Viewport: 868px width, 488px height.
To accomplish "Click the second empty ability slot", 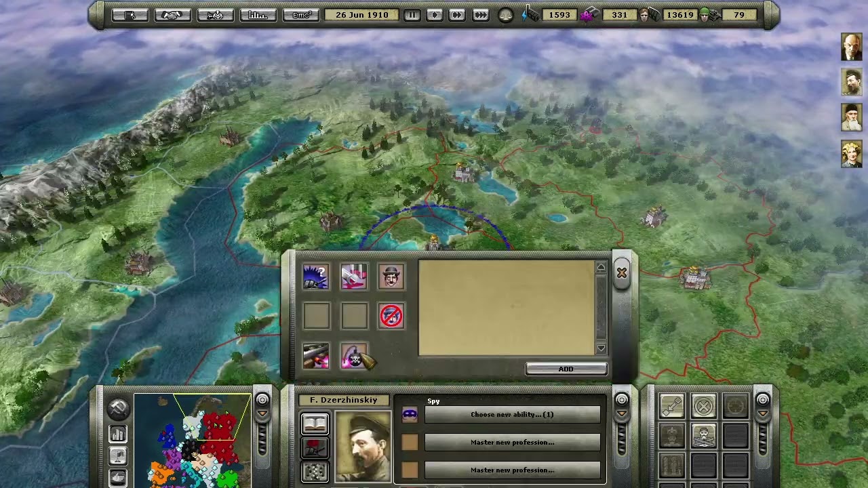I will (354, 317).
